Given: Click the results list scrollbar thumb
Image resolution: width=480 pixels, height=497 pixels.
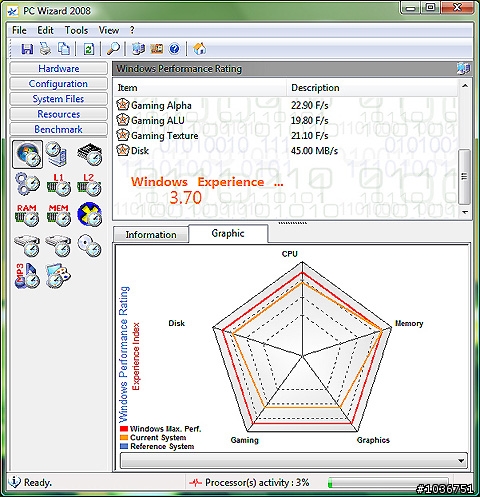Looking at the screenshot, I should pos(464,177).
